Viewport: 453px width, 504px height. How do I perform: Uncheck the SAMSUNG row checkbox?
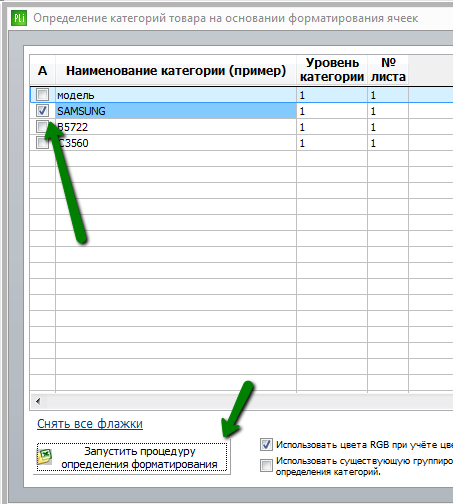point(43,111)
